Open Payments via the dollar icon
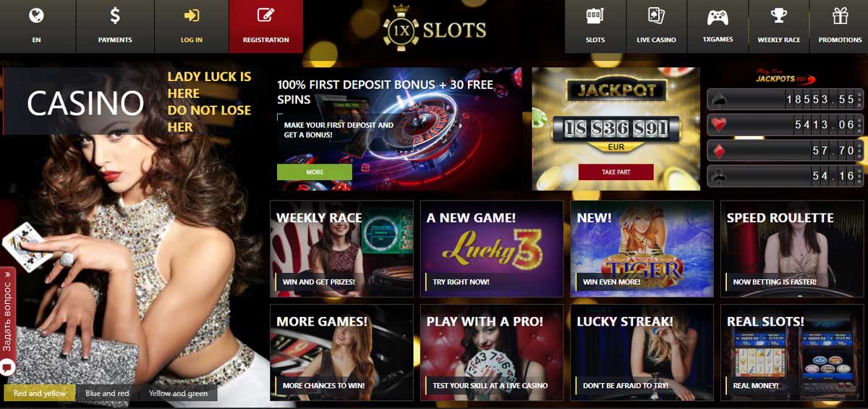 pyautogui.click(x=115, y=15)
